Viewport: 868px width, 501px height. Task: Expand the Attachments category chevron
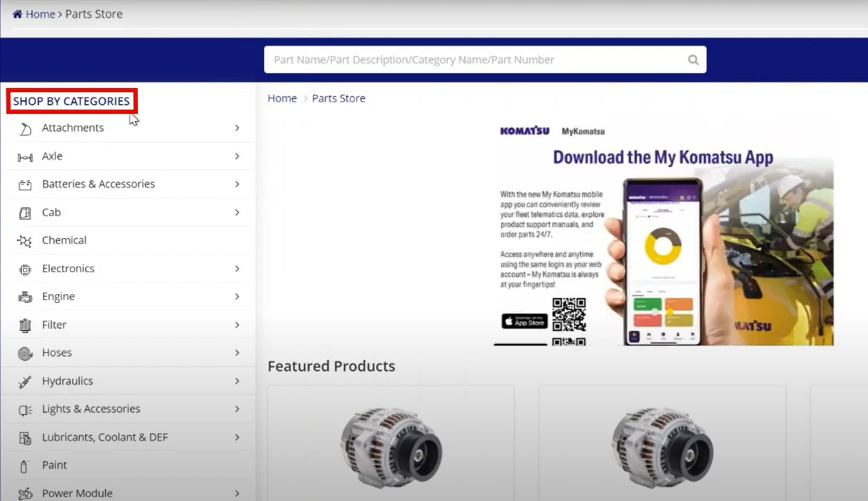point(237,128)
